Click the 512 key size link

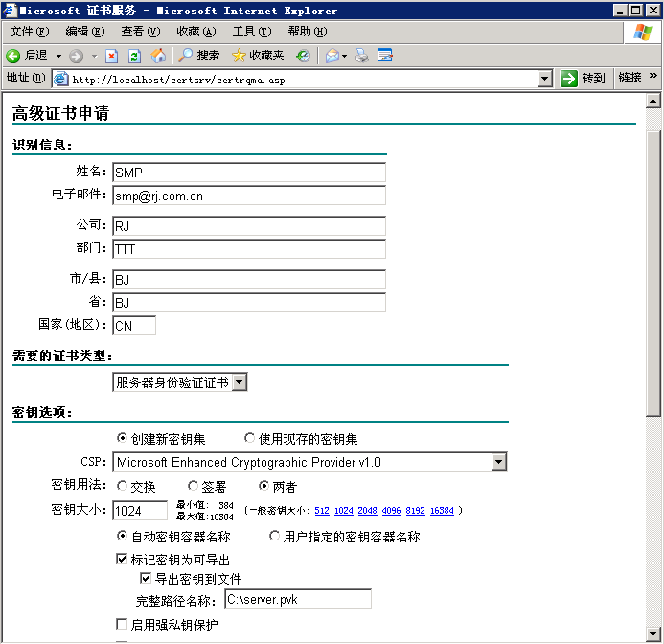pos(322,511)
